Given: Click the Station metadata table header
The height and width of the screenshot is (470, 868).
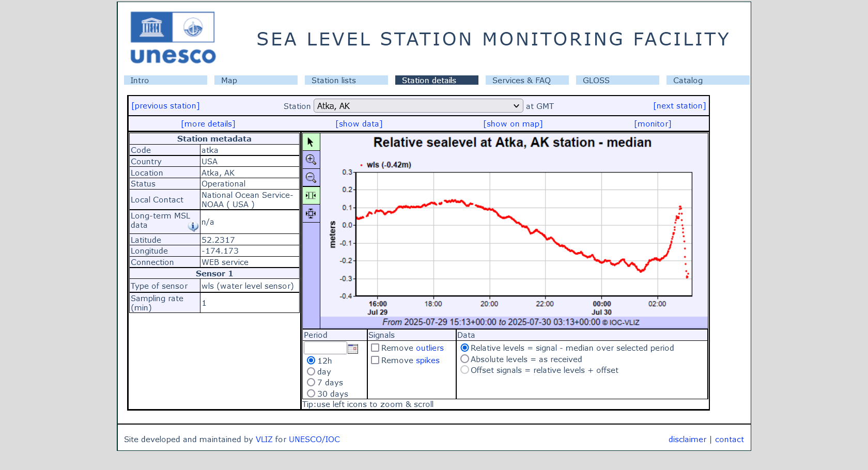Looking at the screenshot, I should [x=214, y=139].
